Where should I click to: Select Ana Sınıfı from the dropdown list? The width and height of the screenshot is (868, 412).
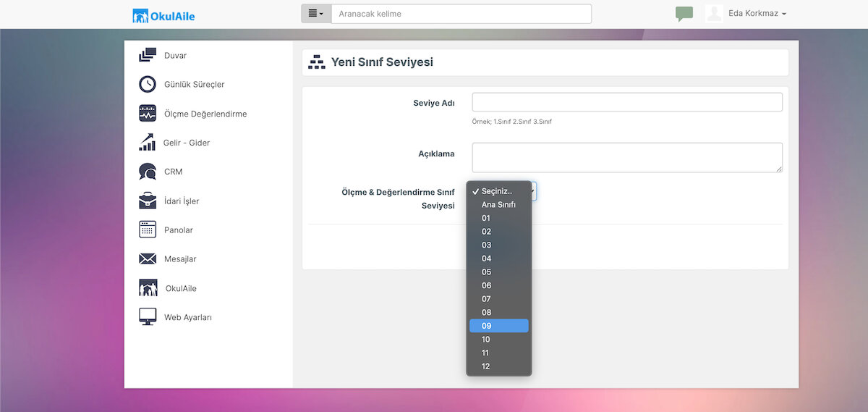point(499,205)
